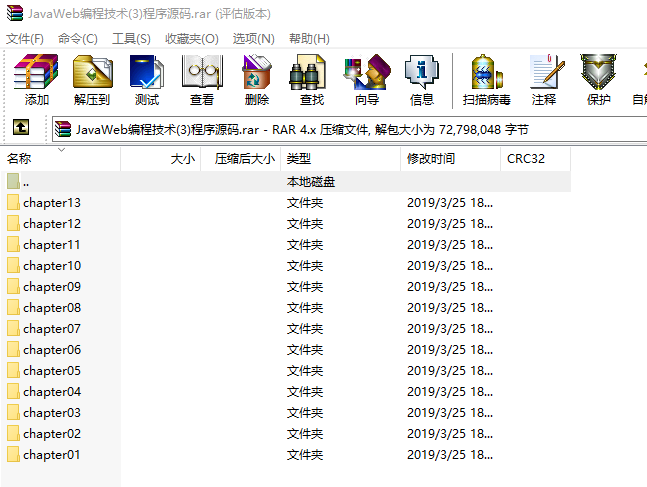Click the Add (添加) toolbar icon
This screenshot has width=647, height=487.
(x=36, y=80)
